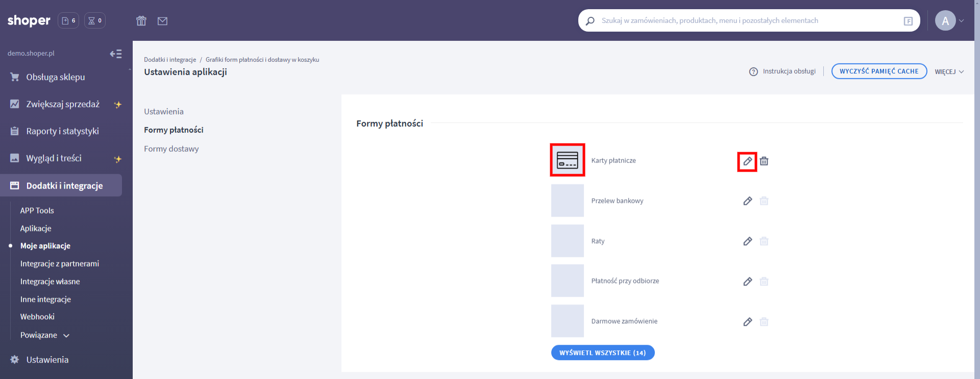Expand Powiązane in the sidebar
Viewport: 980px width, 379px height.
pos(44,335)
